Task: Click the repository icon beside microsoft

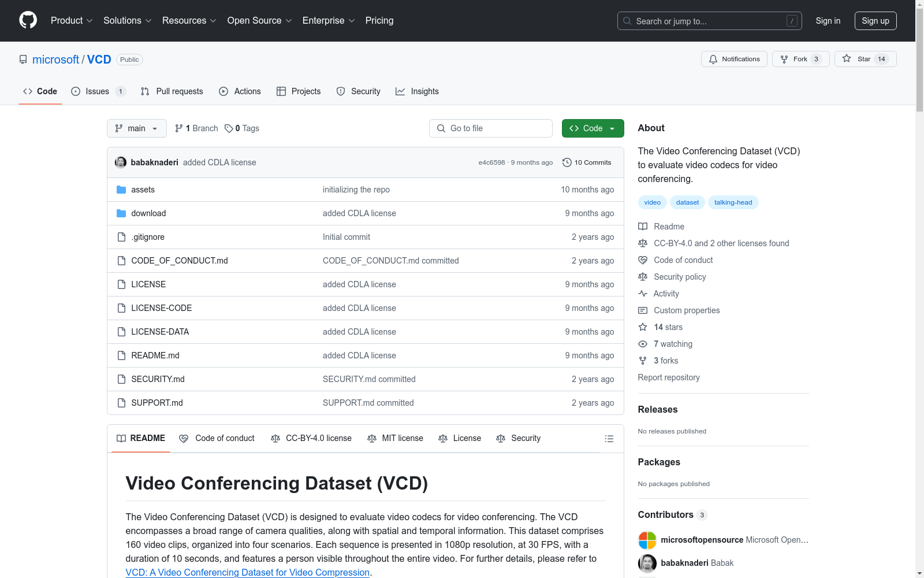Action: (x=23, y=60)
